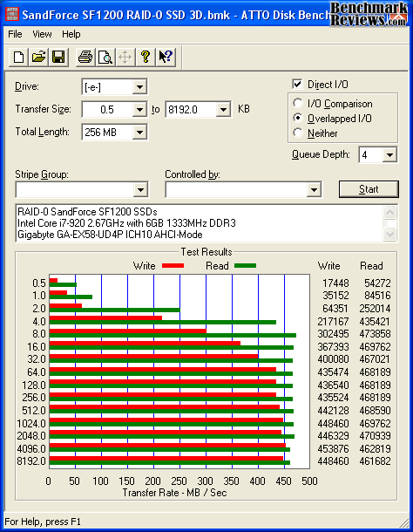413x532 pixels.
Task: Open the View menu
Action: tap(42, 34)
